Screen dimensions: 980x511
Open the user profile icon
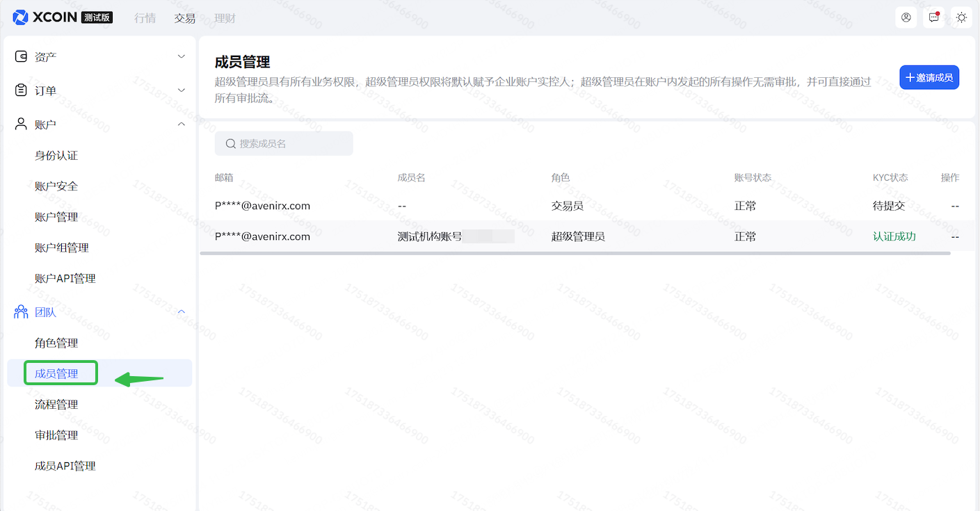coord(906,17)
